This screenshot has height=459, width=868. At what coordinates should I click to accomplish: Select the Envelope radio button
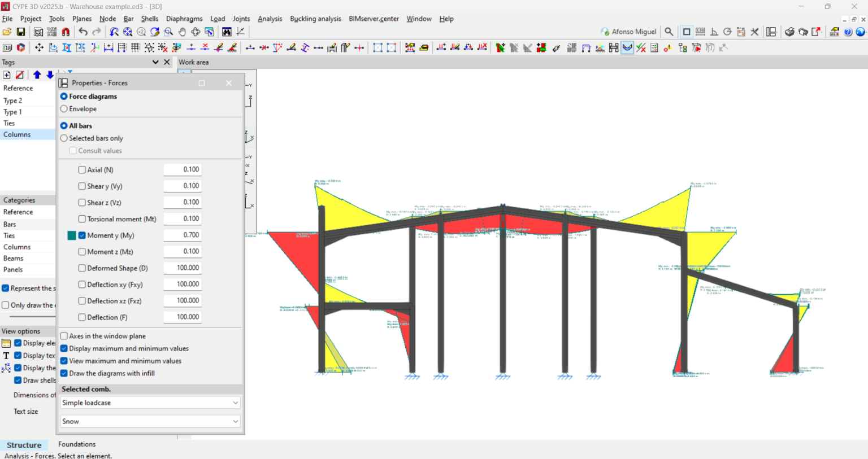pyautogui.click(x=63, y=108)
